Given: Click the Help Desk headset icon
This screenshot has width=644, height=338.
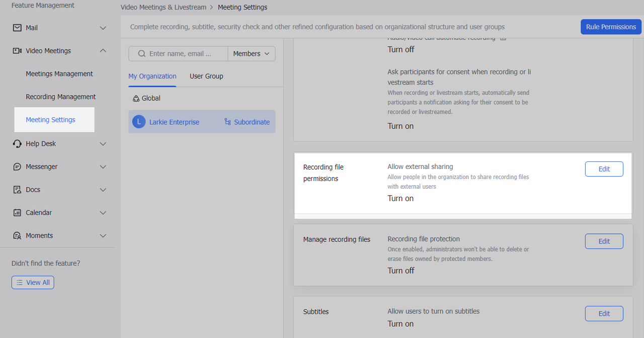Looking at the screenshot, I should point(17,144).
